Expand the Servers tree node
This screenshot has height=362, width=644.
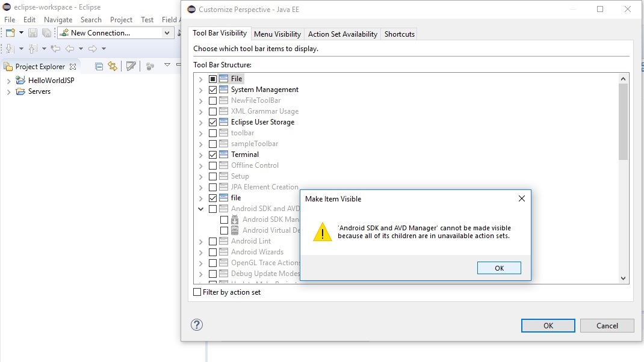[8, 92]
